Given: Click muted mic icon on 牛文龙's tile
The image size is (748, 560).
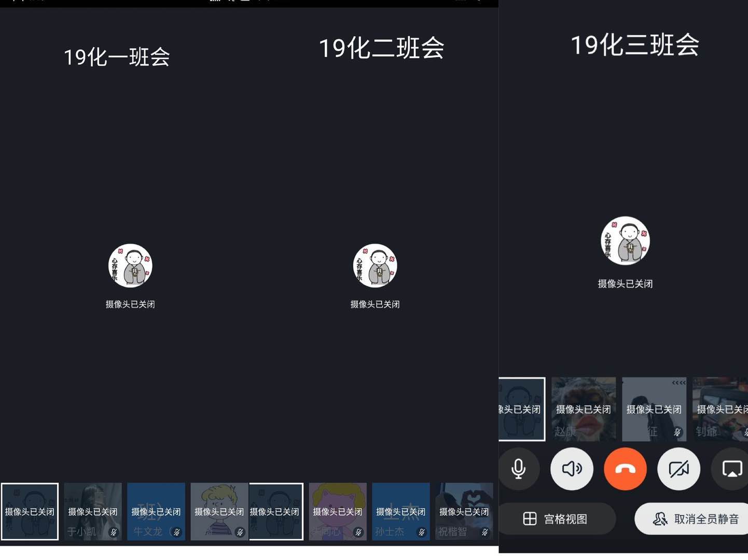Looking at the screenshot, I should point(177,532).
